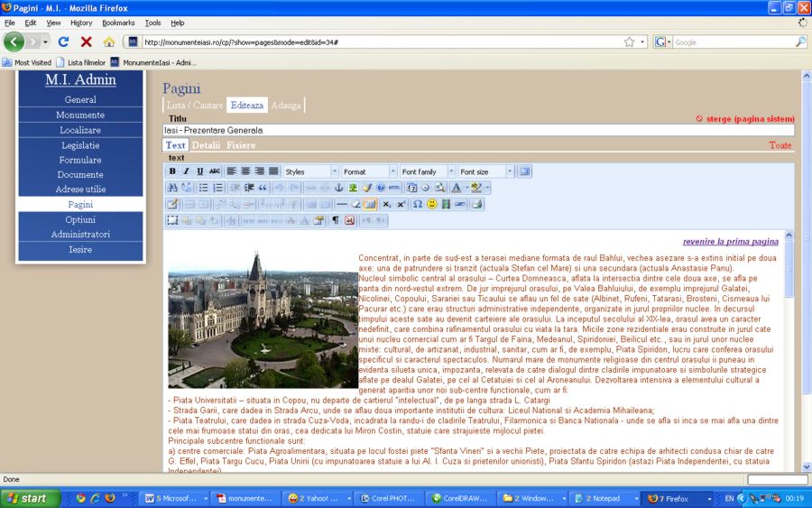Toggle bold formatting in the editor
812x508 pixels.
pos(172,171)
